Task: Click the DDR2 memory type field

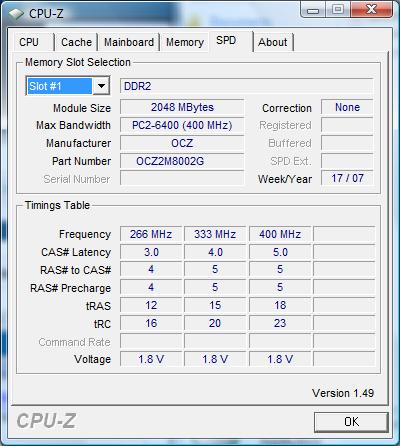Action: coord(246,86)
